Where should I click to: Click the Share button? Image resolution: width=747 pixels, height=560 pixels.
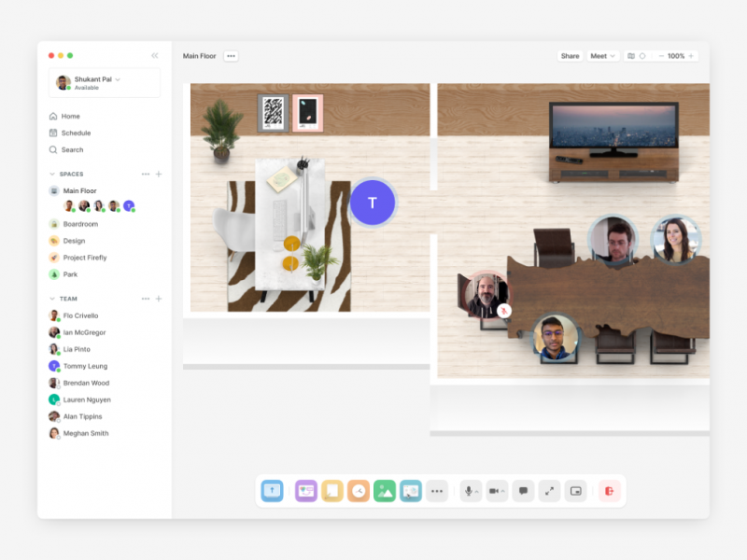point(570,55)
